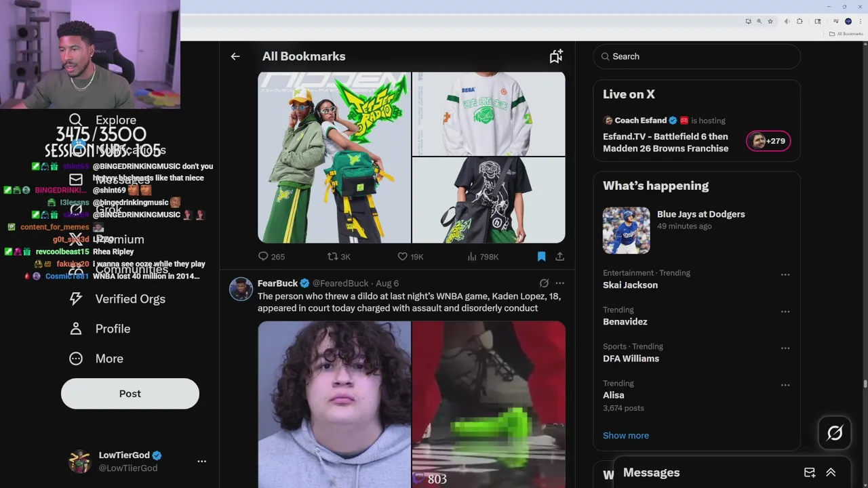The width and height of the screenshot is (868, 488).
Task: Open more options for Alisa trend
Action: pos(785,385)
